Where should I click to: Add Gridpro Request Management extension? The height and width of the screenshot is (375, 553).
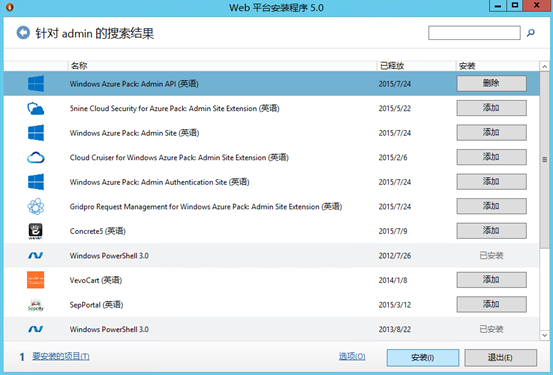492,206
